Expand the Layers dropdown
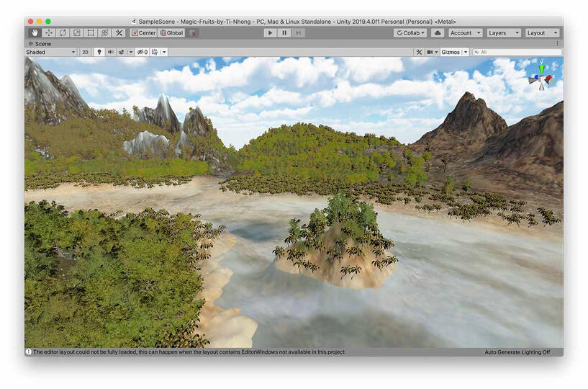 point(503,33)
